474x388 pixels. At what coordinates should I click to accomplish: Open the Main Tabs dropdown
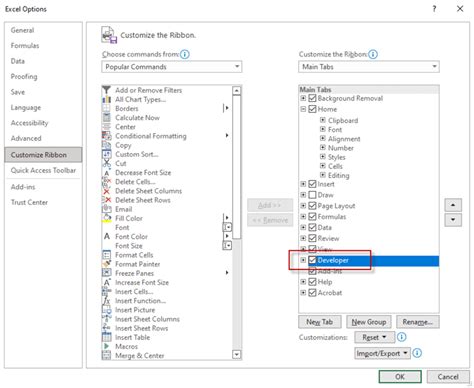369,67
